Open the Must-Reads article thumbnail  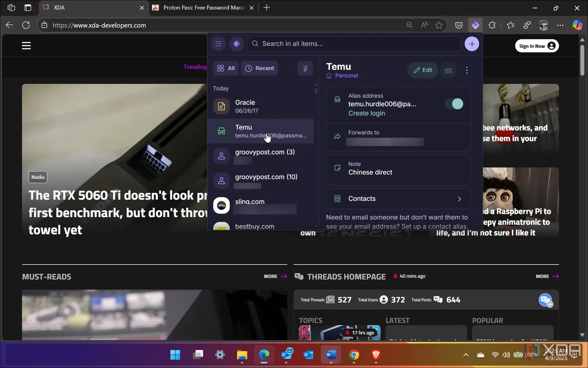154,315
